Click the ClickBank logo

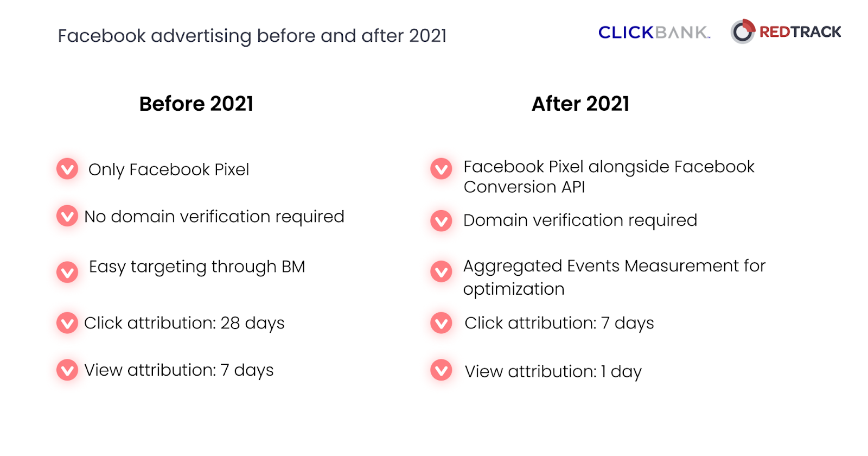pos(654,33)
